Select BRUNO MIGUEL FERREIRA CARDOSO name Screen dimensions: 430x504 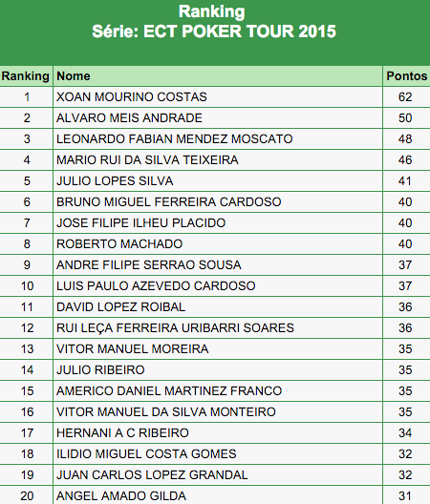coord(169,201)
